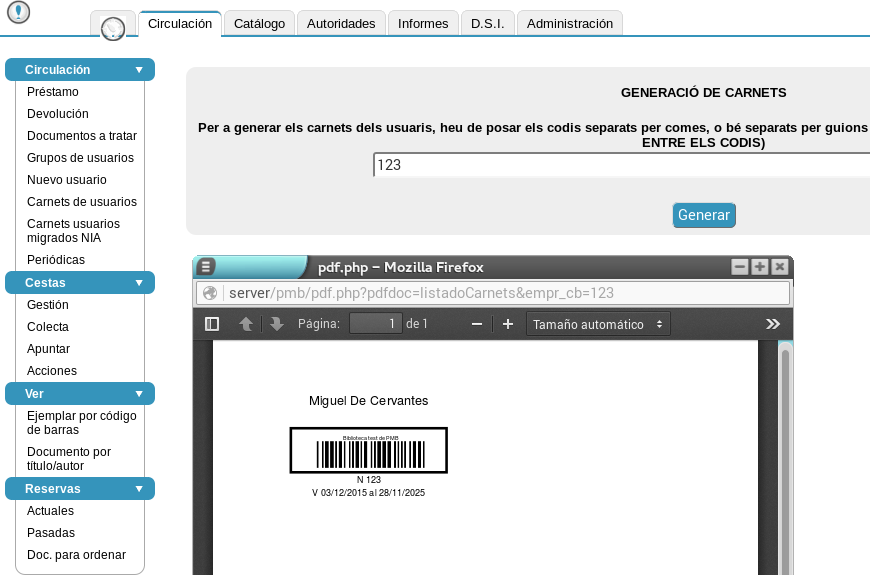Click the user codes input field containing 123
The height and width of the screenshot is (575, 870).
tap(620, 165)
